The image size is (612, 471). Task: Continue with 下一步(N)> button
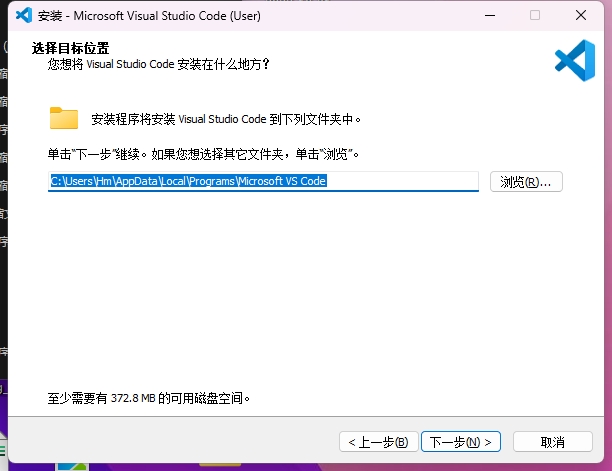(x=461, y=442)
